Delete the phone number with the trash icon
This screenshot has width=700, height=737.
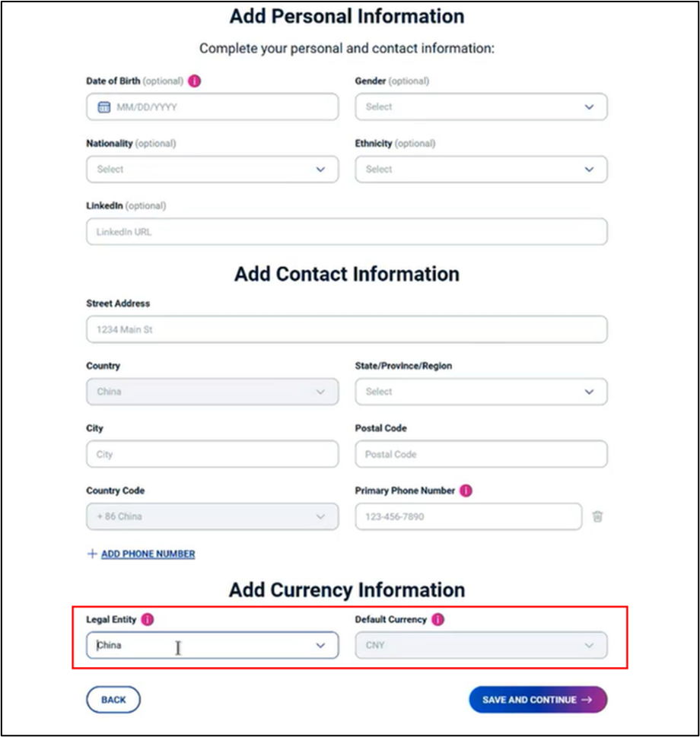[598, 516]
